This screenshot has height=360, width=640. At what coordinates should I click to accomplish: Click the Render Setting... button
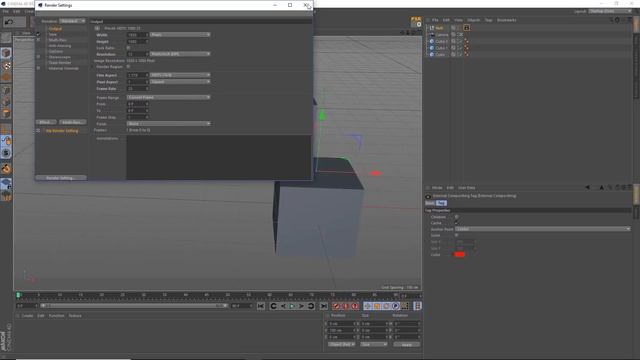(x=61, y=178)
